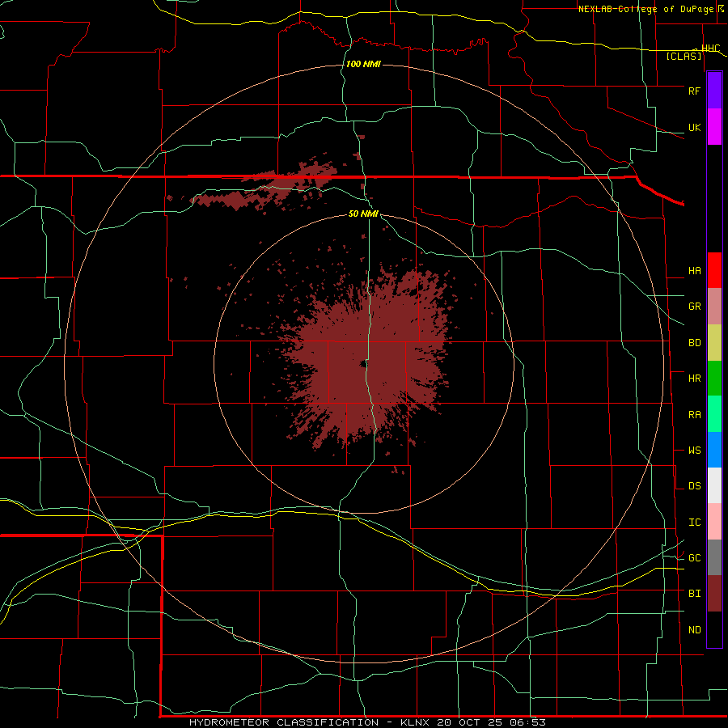Select the GR legend label
This screenshot has width=728, height=728.
pyautogui.click(x=694, y=307)
